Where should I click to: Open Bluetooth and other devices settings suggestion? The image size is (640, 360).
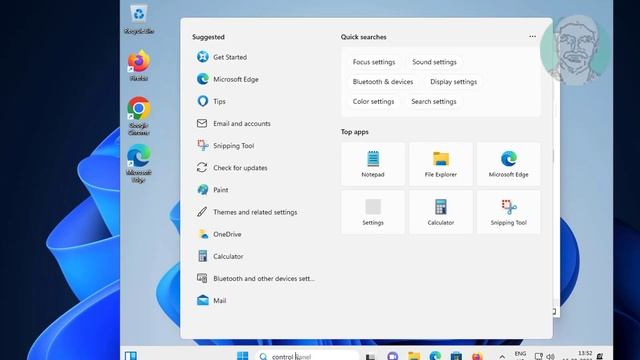pyautogui.click(x=255, y=278)
